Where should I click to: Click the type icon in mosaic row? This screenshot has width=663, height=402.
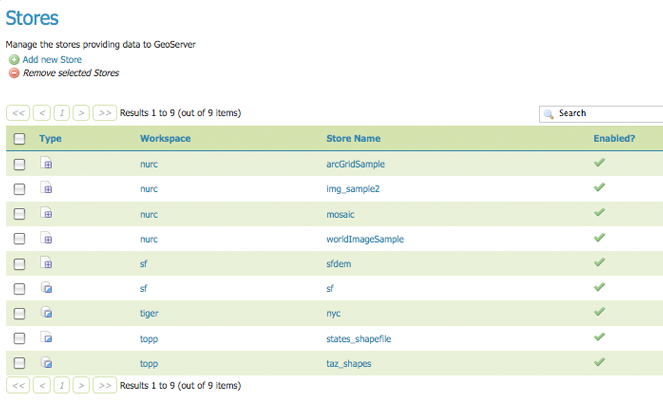click(x=47, y=213)
